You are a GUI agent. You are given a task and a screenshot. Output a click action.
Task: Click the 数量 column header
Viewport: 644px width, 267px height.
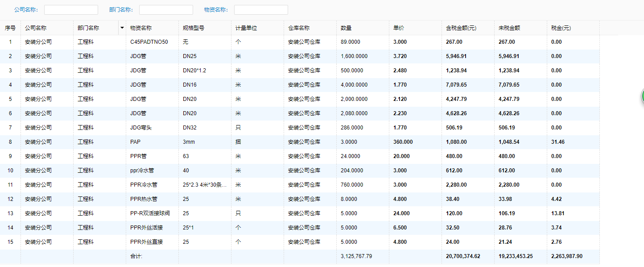(363, 28)
